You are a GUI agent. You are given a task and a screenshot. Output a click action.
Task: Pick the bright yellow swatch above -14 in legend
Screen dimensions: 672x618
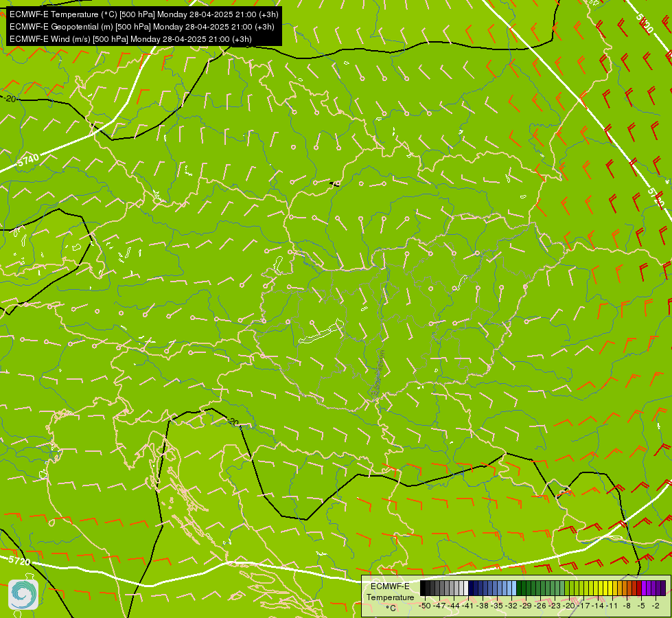[601, 588]
